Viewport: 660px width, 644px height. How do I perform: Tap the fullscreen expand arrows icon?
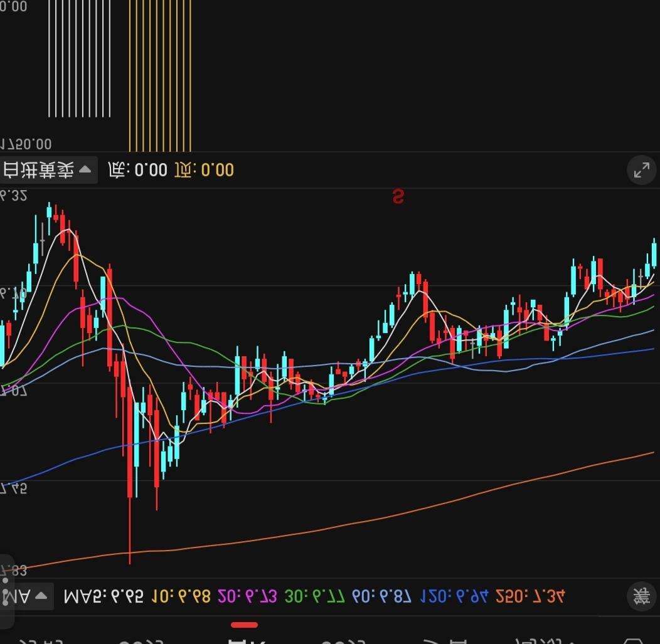coord(641,171)
